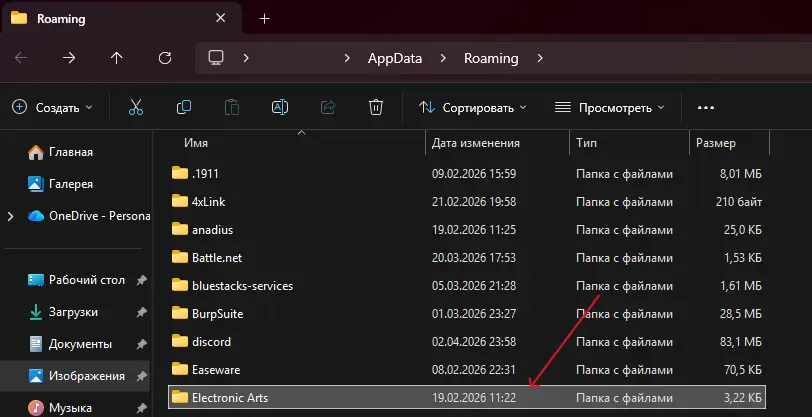Add a new tab with plus button
The width and height of the screenshot is (812, 417).
(265, 19)
